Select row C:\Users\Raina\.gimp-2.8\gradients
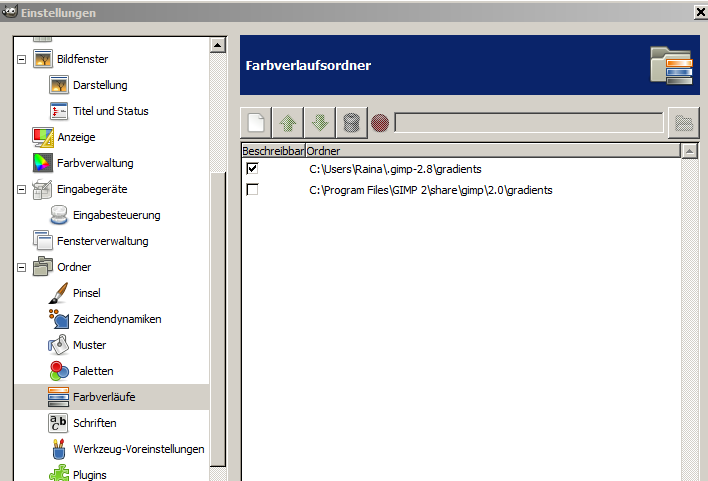 point(461,169)
